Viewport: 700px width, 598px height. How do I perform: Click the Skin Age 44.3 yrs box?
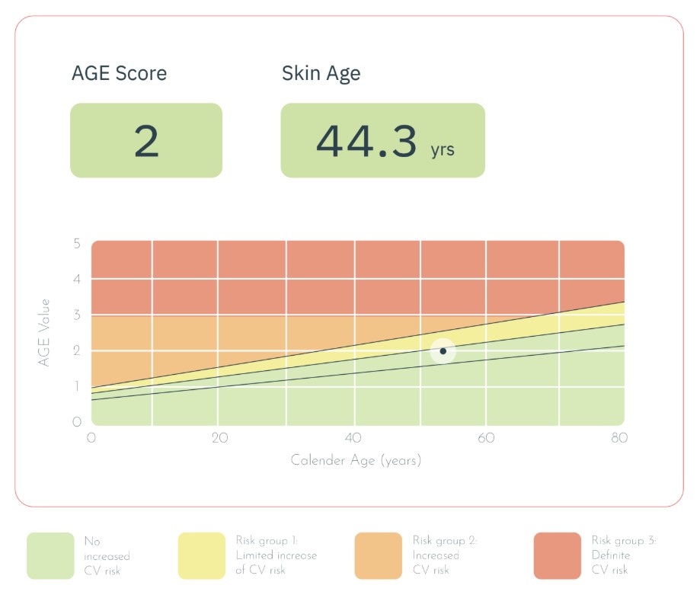click(x=382, y=141)
